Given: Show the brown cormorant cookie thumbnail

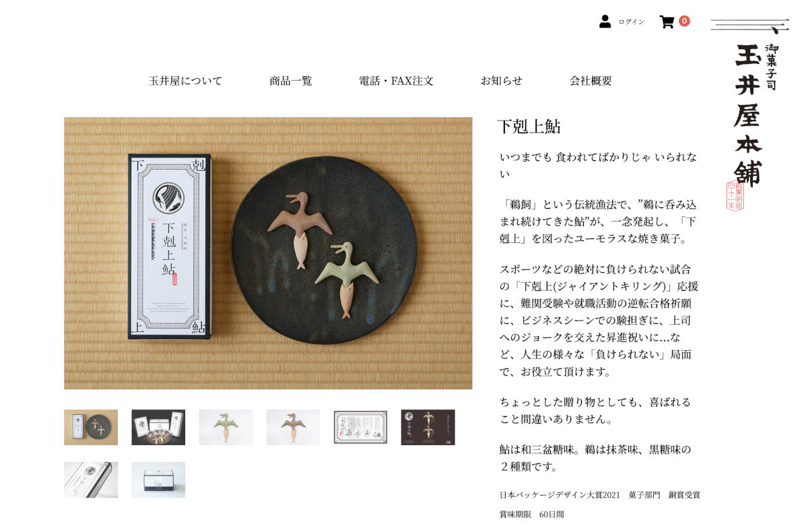Looking at the screenshot, I should click(293, 427).
